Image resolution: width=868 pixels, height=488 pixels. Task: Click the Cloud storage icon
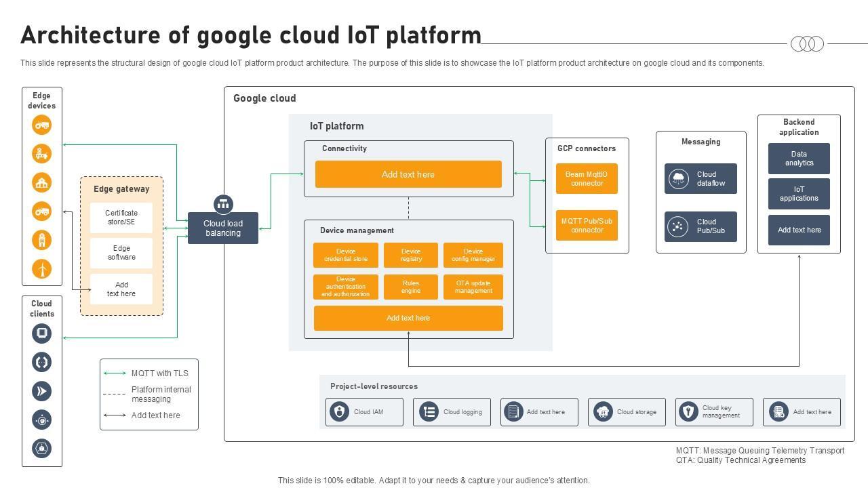[602, 411]
